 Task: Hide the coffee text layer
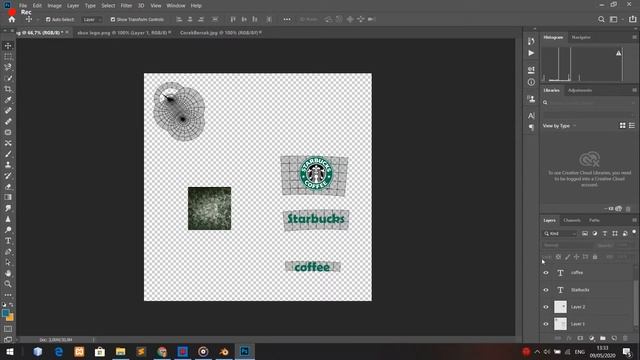pyautogui.click(x=546, y=273)
